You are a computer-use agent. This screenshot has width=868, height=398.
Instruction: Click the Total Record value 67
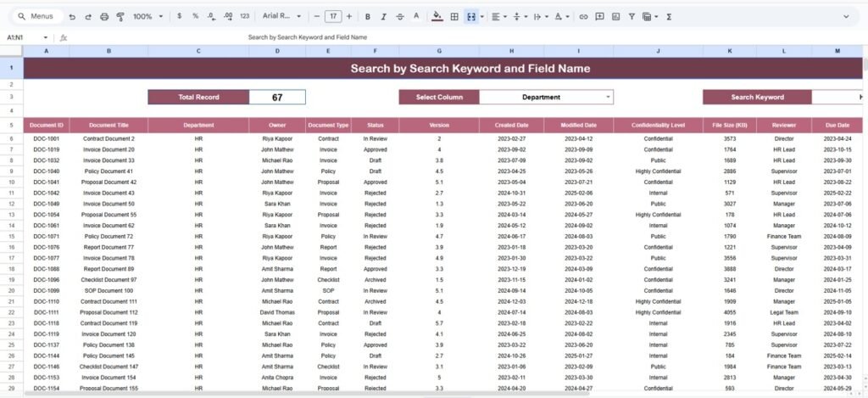277,97
